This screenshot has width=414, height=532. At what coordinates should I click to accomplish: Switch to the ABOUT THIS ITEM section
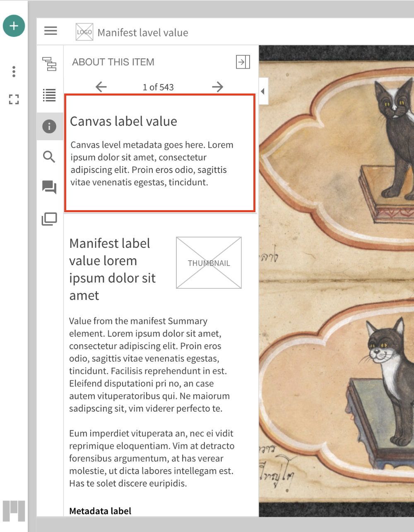pyautogui.click(x=113, y=62)
